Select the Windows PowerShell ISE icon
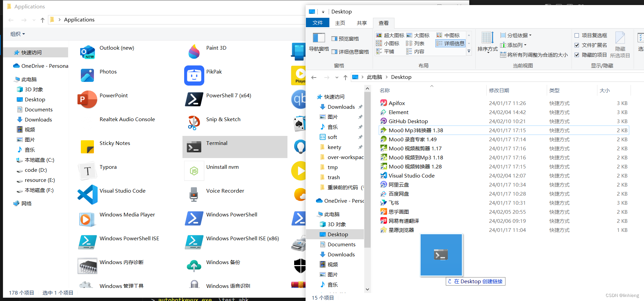The height and width of the screenshot is (301, 644). [x=88, y=242]
